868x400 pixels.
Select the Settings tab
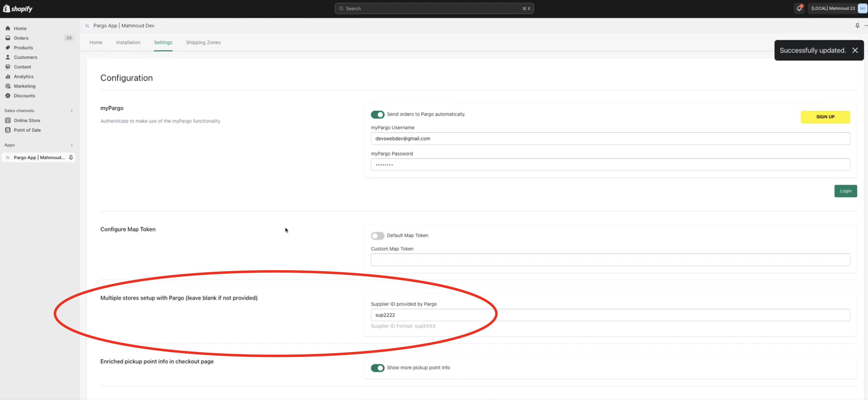coord(163,43)
